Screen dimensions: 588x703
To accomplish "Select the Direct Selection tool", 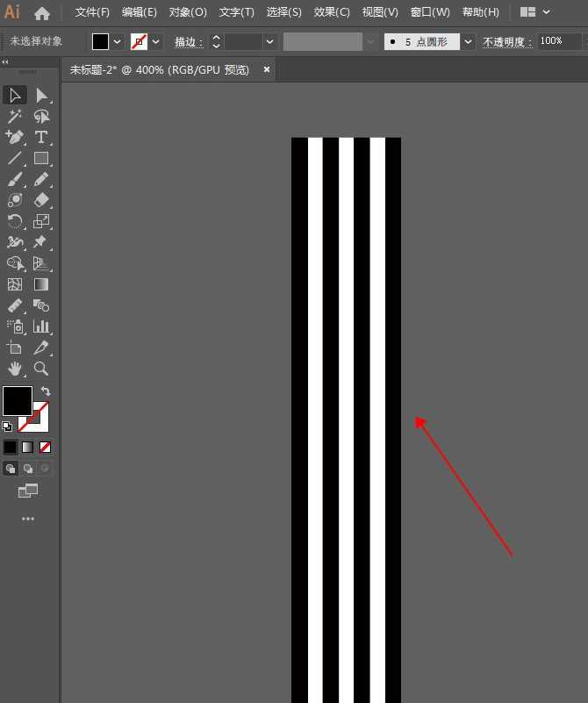I will 41,95.
